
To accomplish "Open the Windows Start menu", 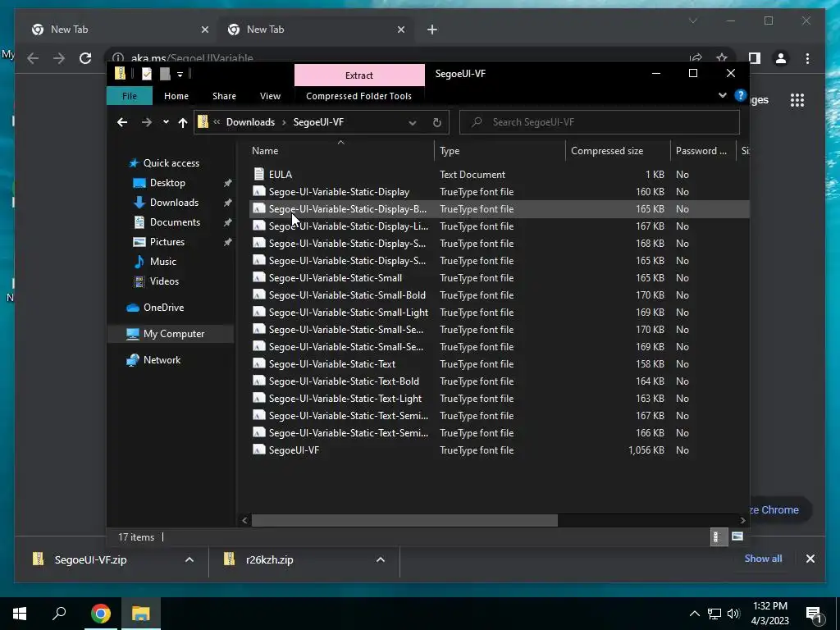I will [20, 614].
